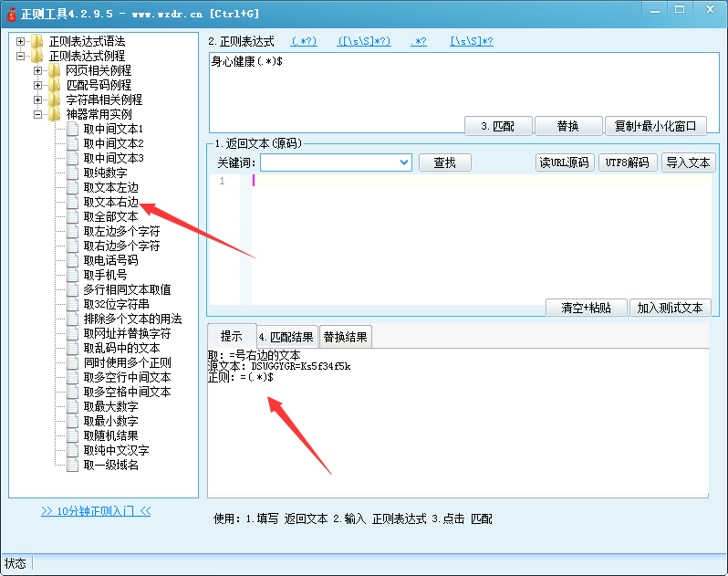728x576 pixels.
Task: Click the 正则: =(.*)$ hint line
Action: click(x=241, y=377)
